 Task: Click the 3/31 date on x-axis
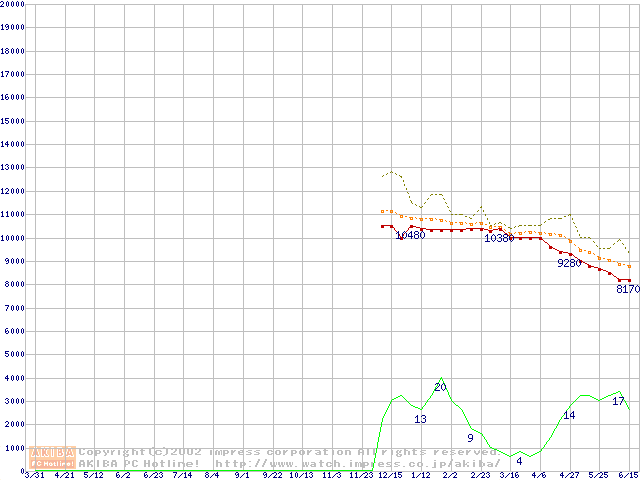click(x=33, y=475)
